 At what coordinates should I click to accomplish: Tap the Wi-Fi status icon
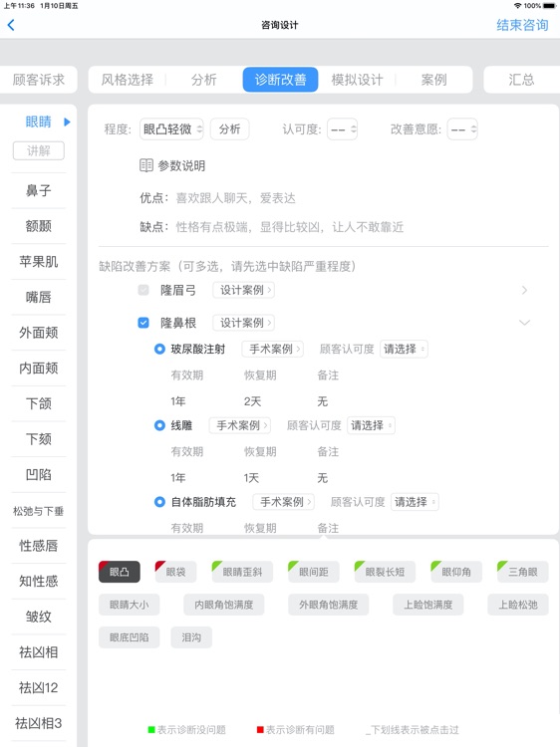tap(517, 6)
